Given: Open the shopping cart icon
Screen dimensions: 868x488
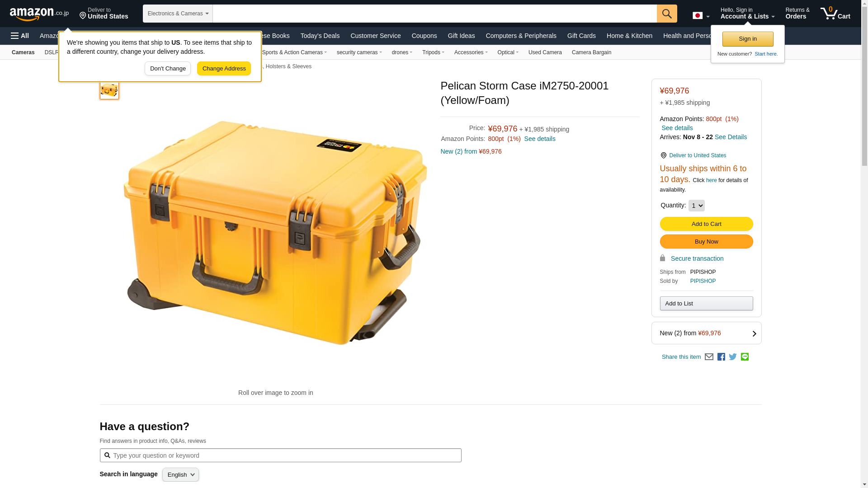Looking at the screenshot, I should coord(835,14).
